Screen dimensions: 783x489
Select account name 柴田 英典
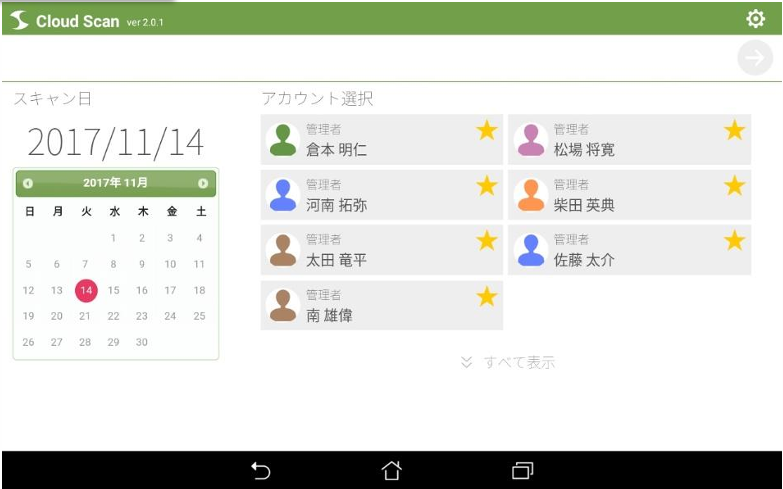point(584,205)
